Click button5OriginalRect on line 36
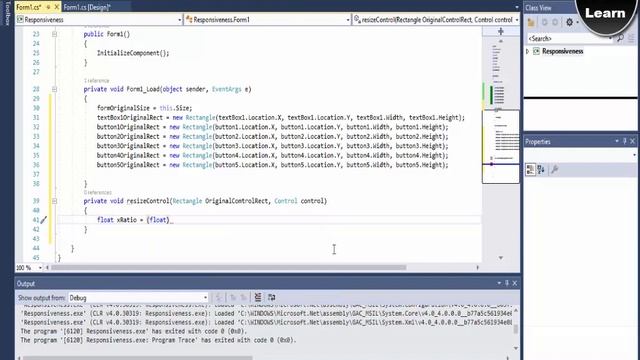 [x=128, y=165]
